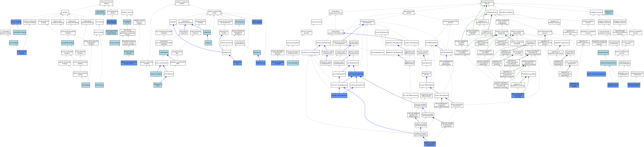Click the 'response to stimulus' node

(x=609, y=12)
